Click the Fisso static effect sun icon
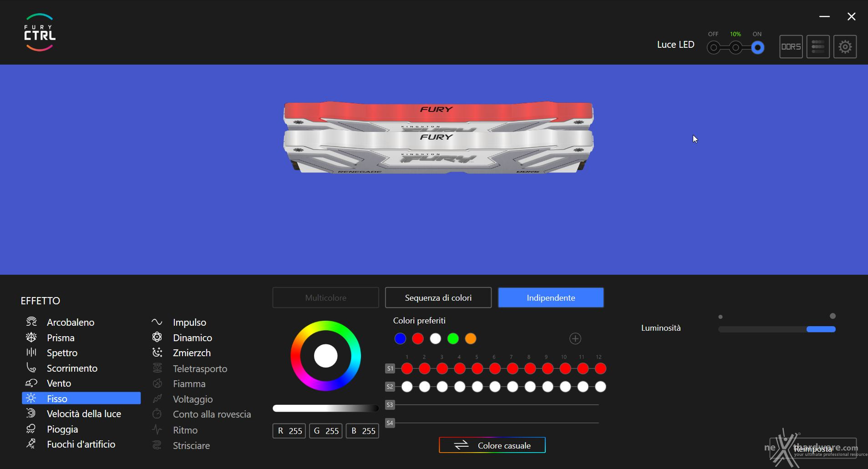The width and height of the screenshot is (868, 469). pos(31,398)
